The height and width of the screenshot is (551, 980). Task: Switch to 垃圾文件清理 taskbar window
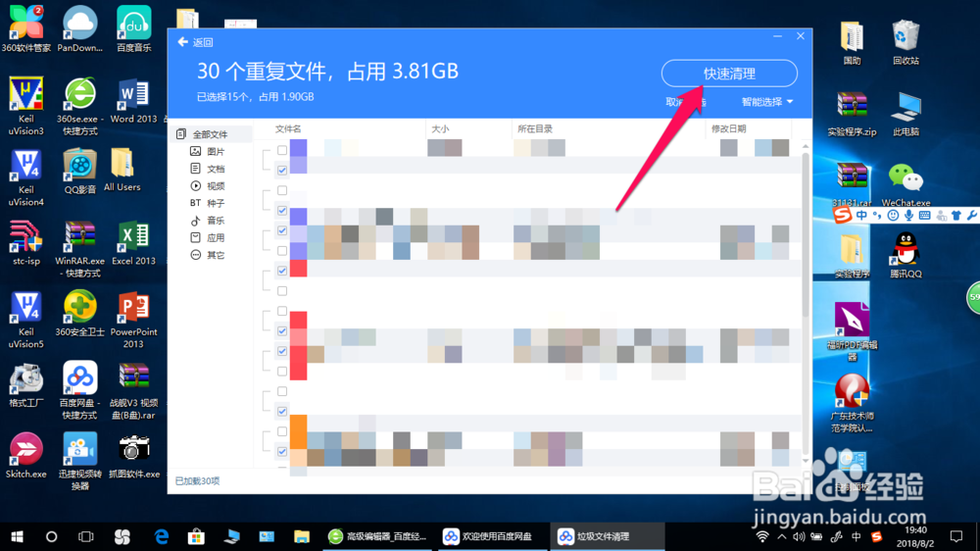(x=608, y=536)
